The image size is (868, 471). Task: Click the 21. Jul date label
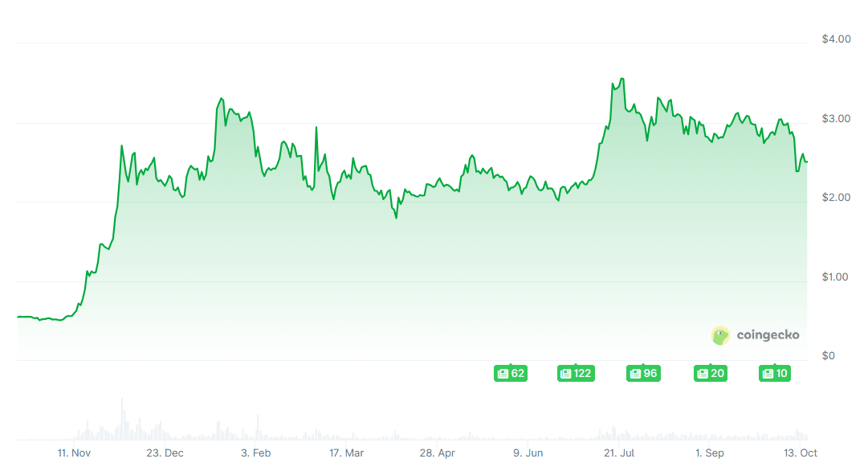[619, 453]
